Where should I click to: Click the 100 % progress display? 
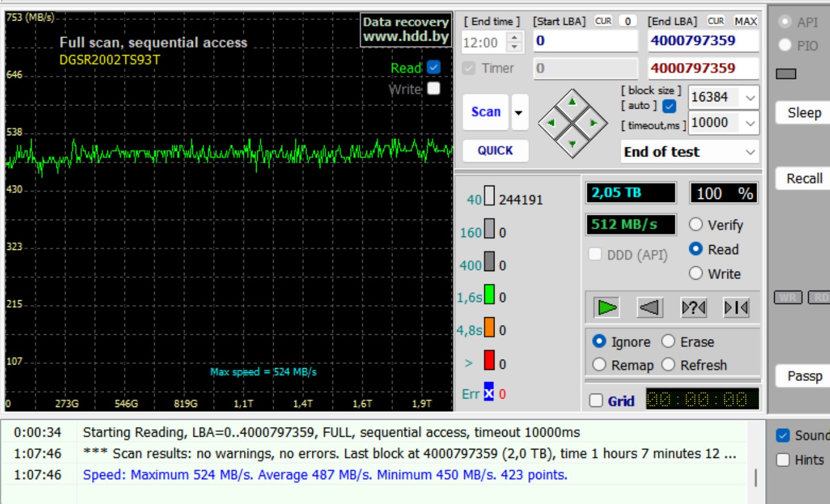coord(724,193)
